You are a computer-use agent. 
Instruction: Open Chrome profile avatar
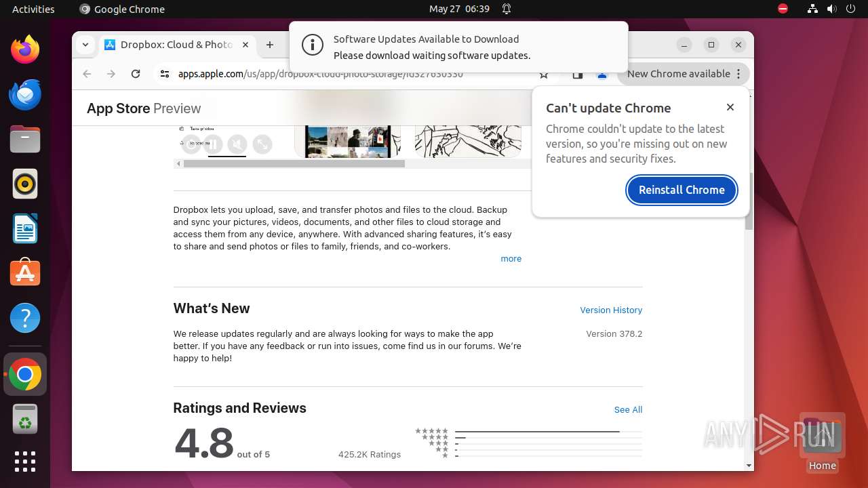(601, 76)
